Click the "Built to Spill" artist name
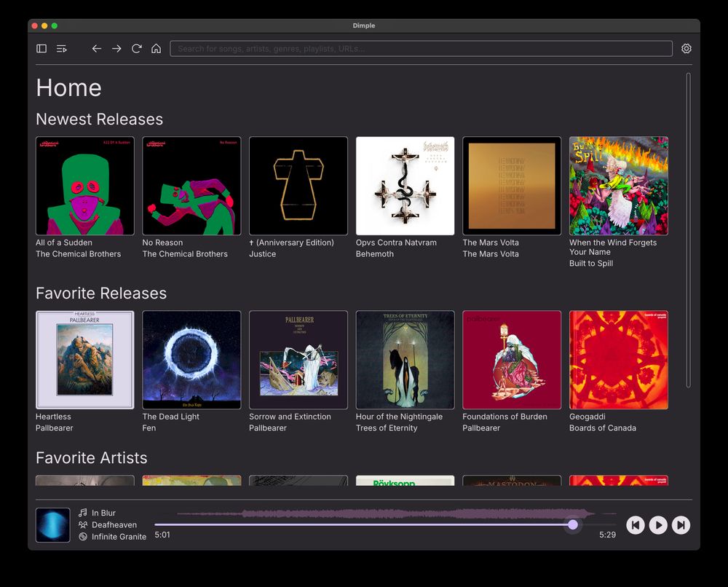This screenshot has height=587, width=728. coord(591,264)
